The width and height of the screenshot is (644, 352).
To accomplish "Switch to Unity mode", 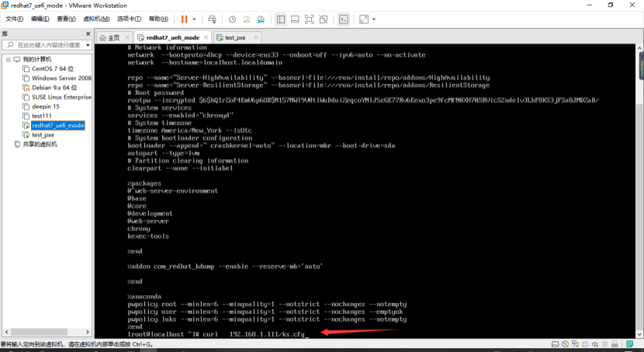I will tap(324, 19).
